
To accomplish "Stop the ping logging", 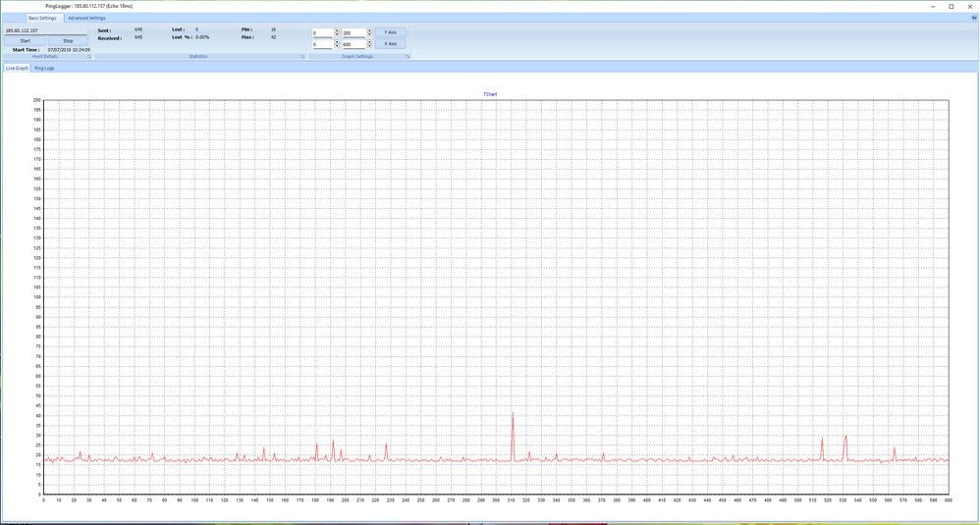I will click(x=68, y=40).
